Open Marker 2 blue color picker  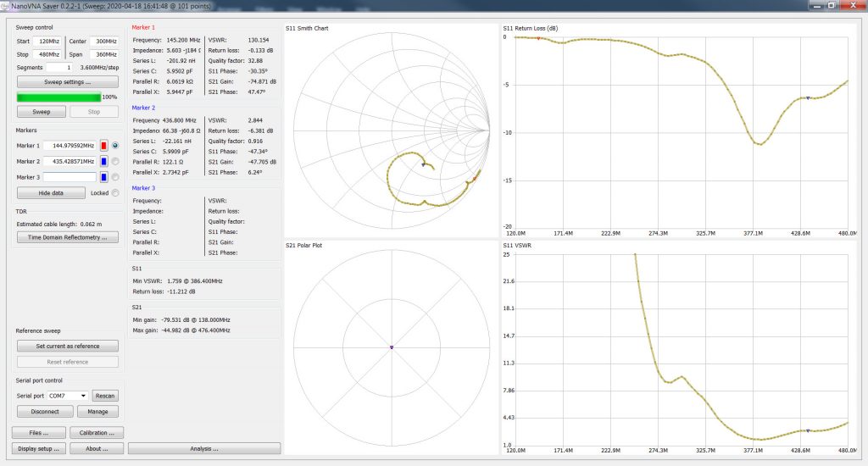click(x=104, y=161)
